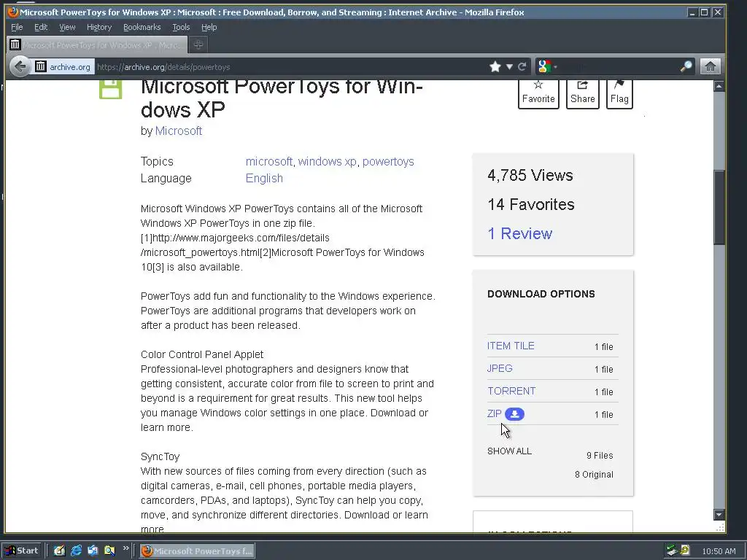The height and width of the screenshot is (560, 747).
Task: Click the 8 Original files text
Action: pos(594,474)
